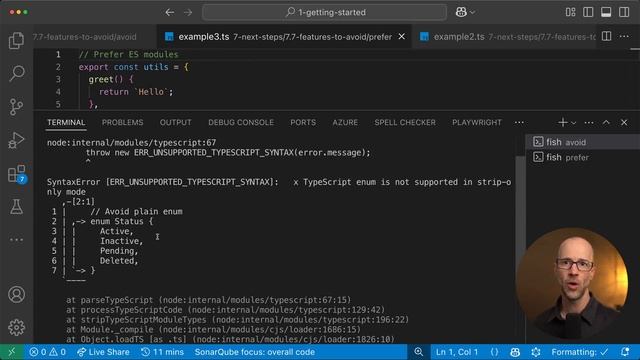Toggle the secondary side bar
The height and width of the screenshot is (360, 640).
624,12
